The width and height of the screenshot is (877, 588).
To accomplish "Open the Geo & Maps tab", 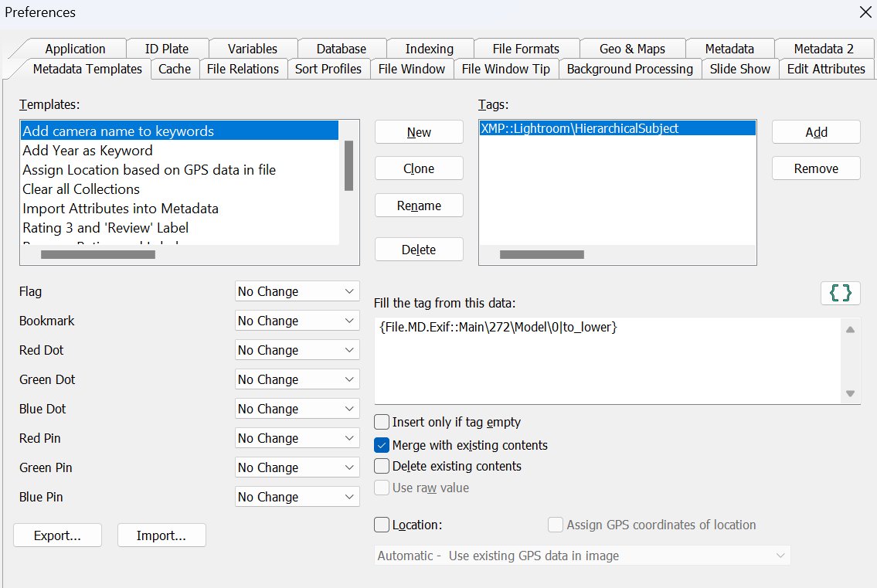I will coord(632,49).
